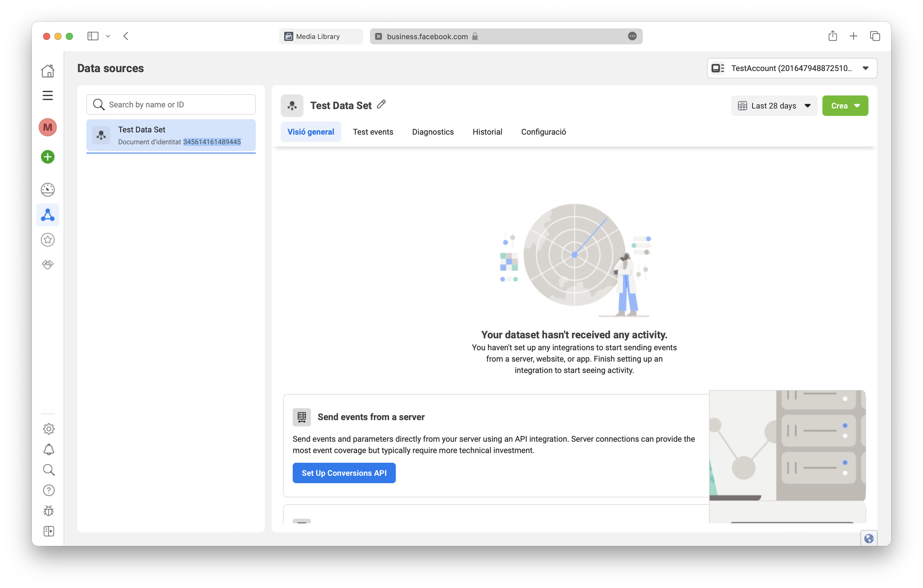Image resolution: width=923 pixels, height=588 pixels.
Task: Edit the Test Data Set name
Action: point(381,104)
